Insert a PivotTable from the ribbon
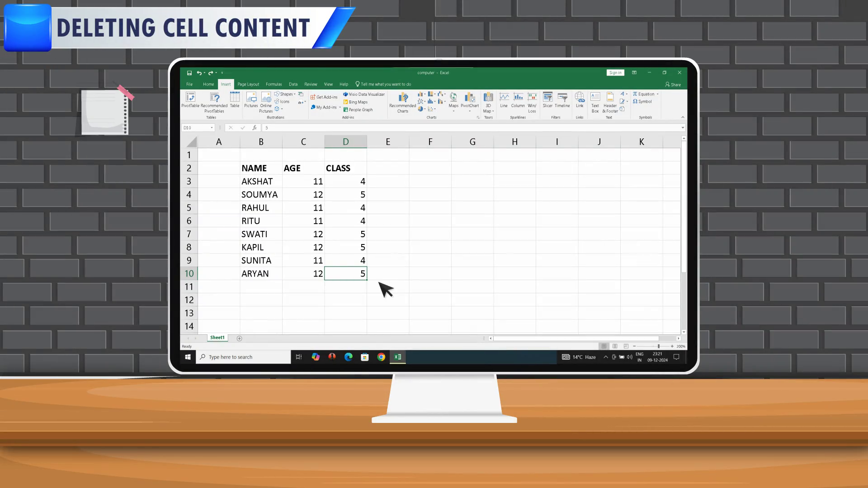Screen dimensions: 868x488 pyautogui.click(x=190, y=100)
